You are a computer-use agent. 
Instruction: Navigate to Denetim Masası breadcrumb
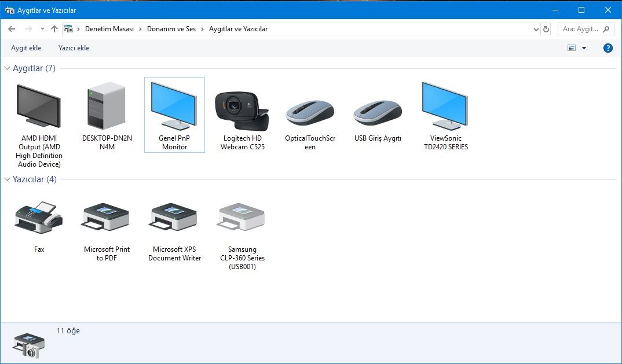tap(109, 29)
